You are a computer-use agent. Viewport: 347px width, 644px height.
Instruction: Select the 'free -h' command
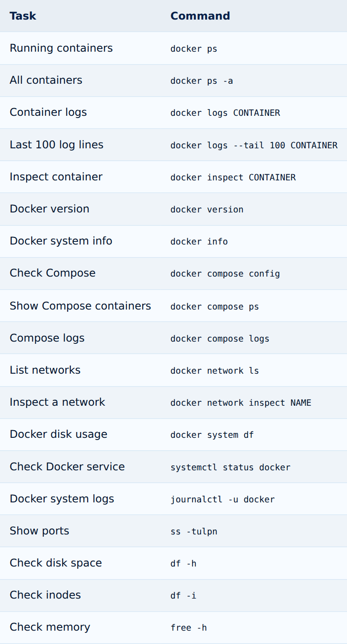pyautogui.click(x=189, y=628)
